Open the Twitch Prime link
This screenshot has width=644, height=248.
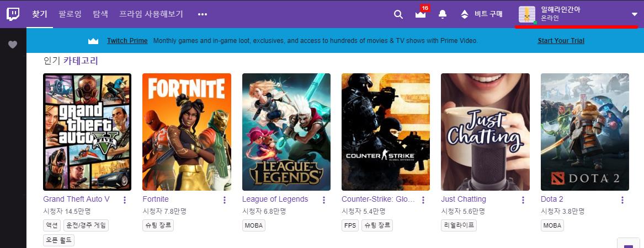coord(127,41)
